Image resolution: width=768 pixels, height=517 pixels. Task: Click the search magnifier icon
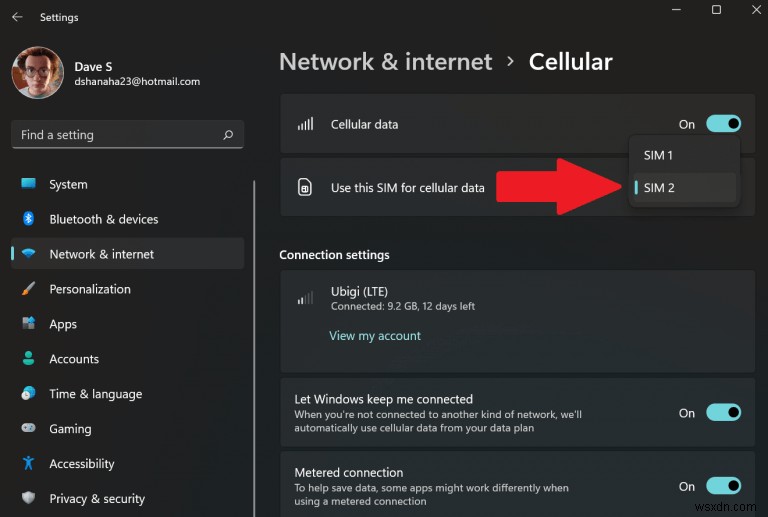tap(228, 135)
